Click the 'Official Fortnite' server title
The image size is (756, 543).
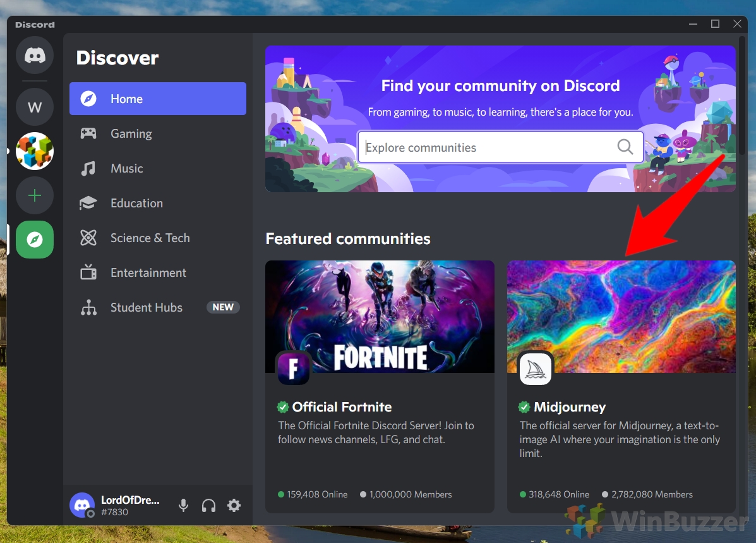pos(342,407)
